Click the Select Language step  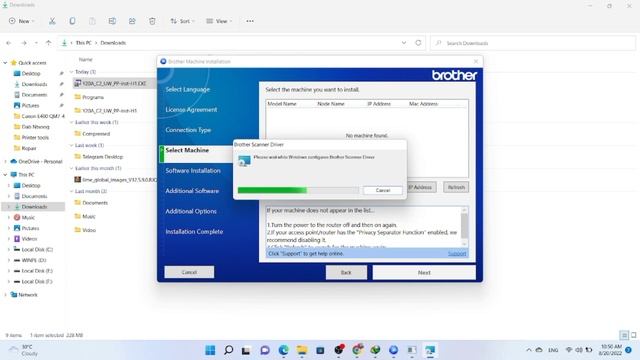click(188, 89)
